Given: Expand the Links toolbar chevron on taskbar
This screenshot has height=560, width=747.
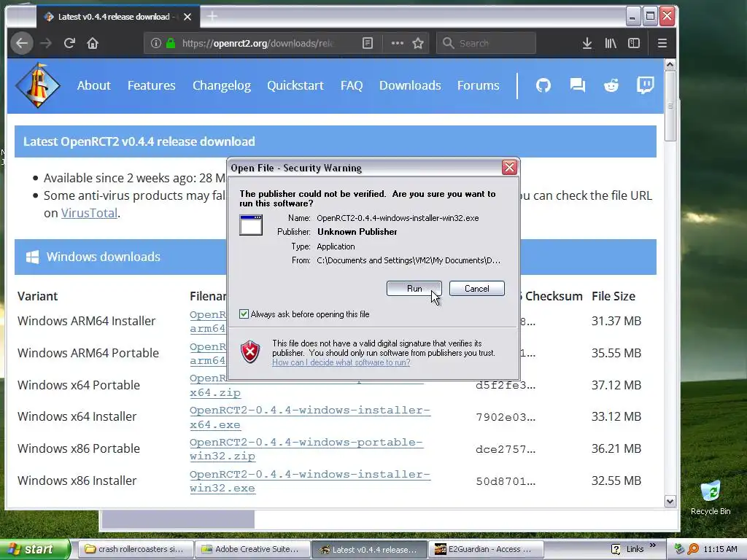Looking at the screenshot, I should [653, 545].
